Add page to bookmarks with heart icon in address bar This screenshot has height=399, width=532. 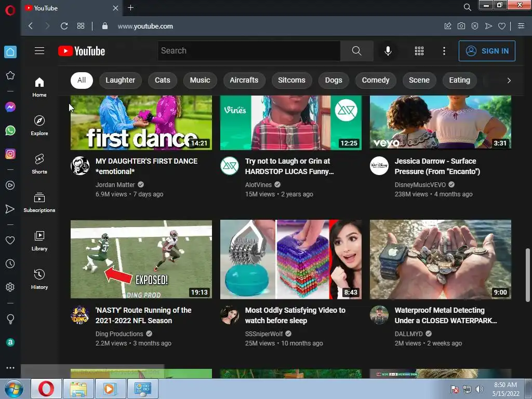(502, 26)
